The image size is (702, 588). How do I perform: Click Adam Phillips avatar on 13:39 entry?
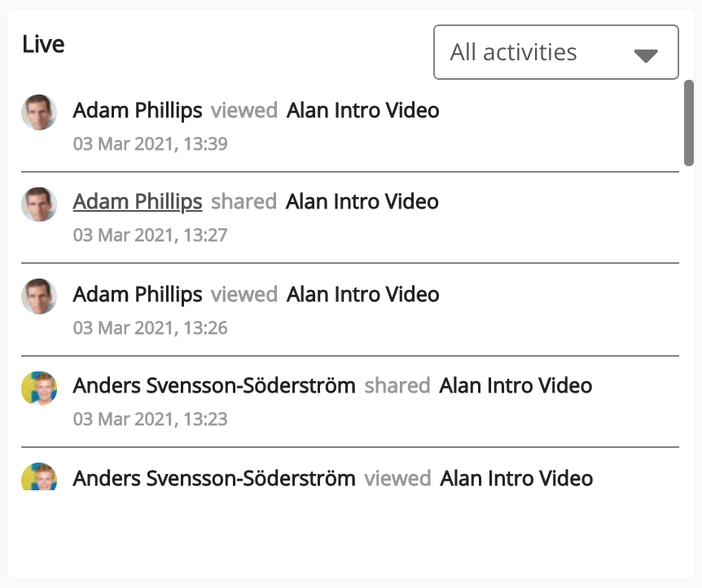pyautogui.click(x=38, y=112)
